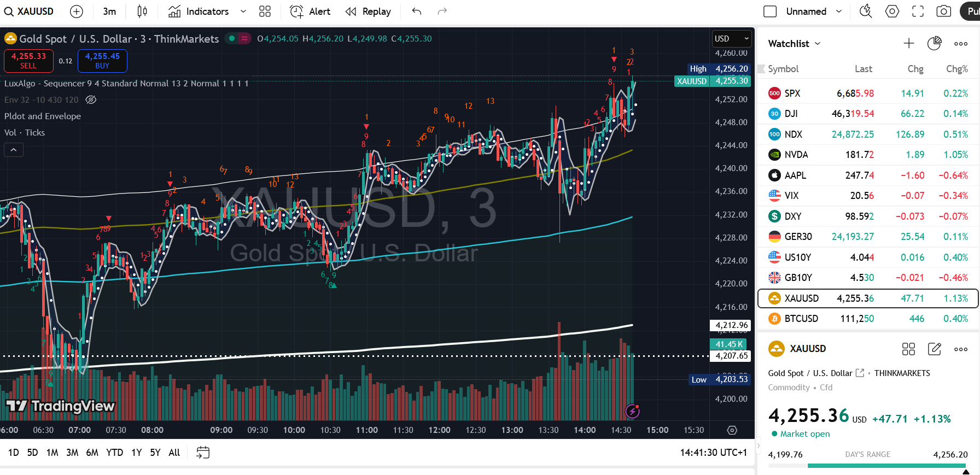
Task: Open Gold Spot external link icon
Action: [860, 373]
